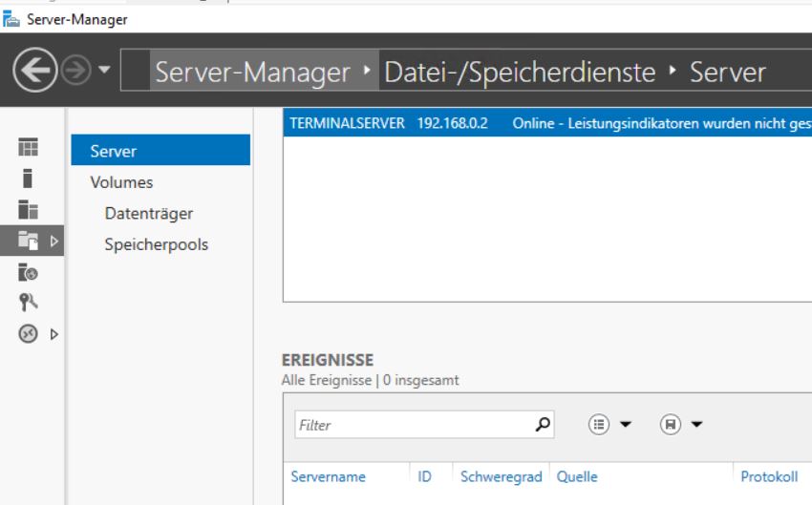Open the wrench tools icon in sidebar

28,303
